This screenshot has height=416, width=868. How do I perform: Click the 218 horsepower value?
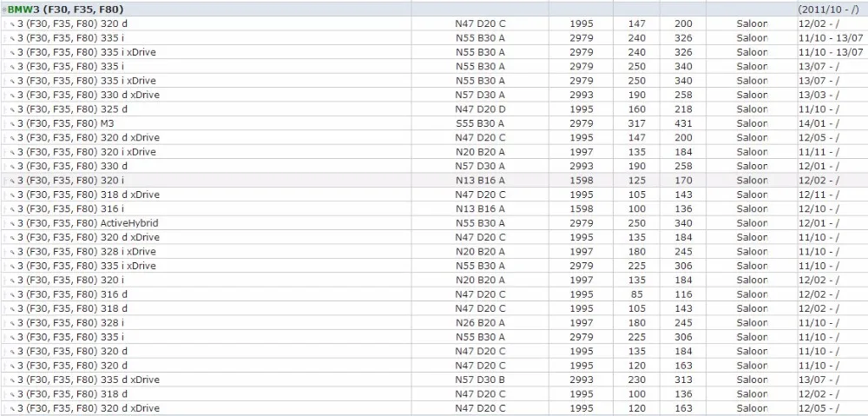[x=683, y=109]
